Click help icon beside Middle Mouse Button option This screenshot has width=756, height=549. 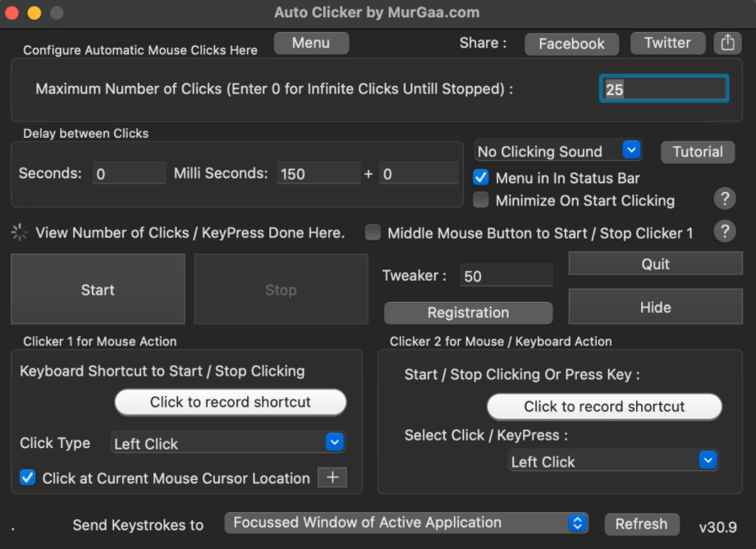coord(725,231)
